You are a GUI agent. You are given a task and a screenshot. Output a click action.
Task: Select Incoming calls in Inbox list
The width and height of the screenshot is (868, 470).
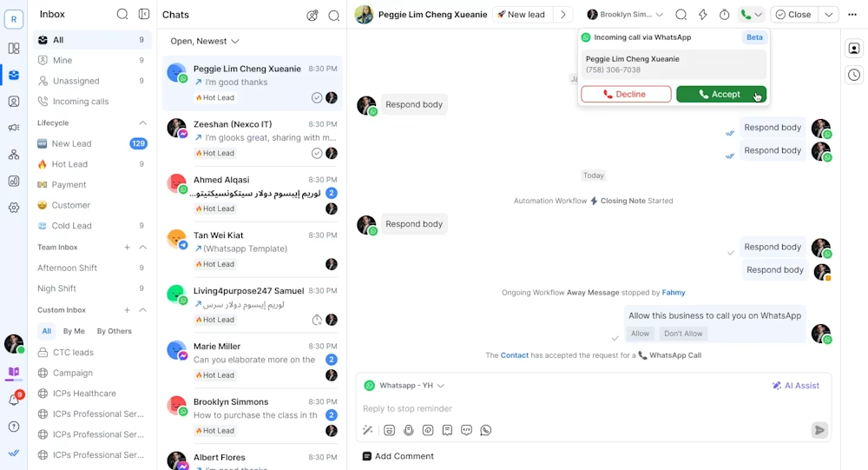[x=92, y=102]
